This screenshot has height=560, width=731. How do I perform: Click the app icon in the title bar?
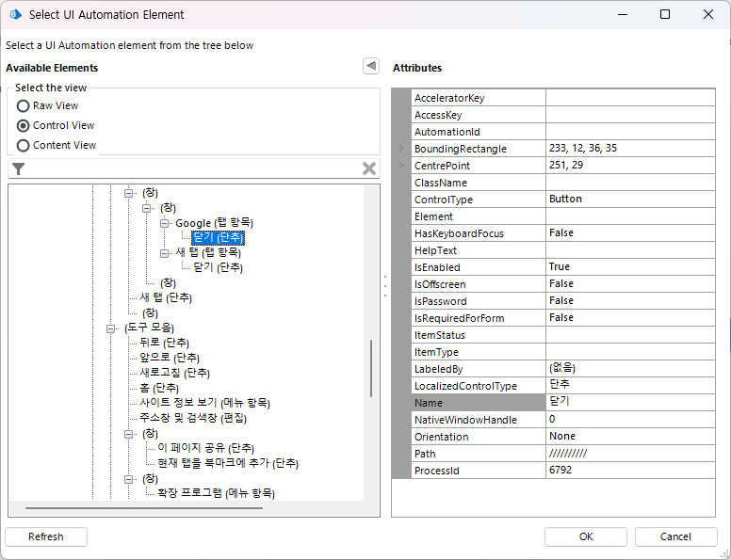[14, 14]
